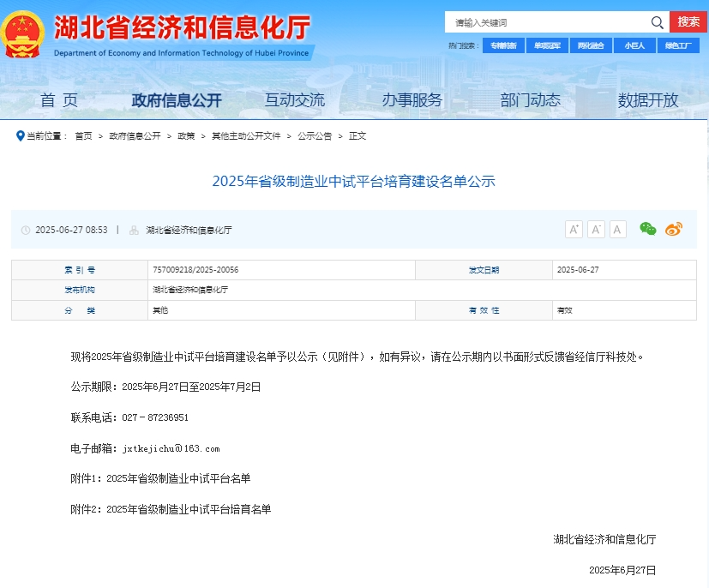Open the 部门动态 navigation item

tap(530, 100)
